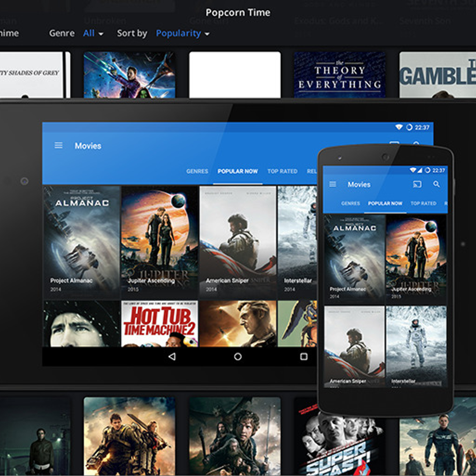Open Hot Tub Time Machine 2 poster
The width and height of the screenshot is (476, 476).
[x=160, y=324]
